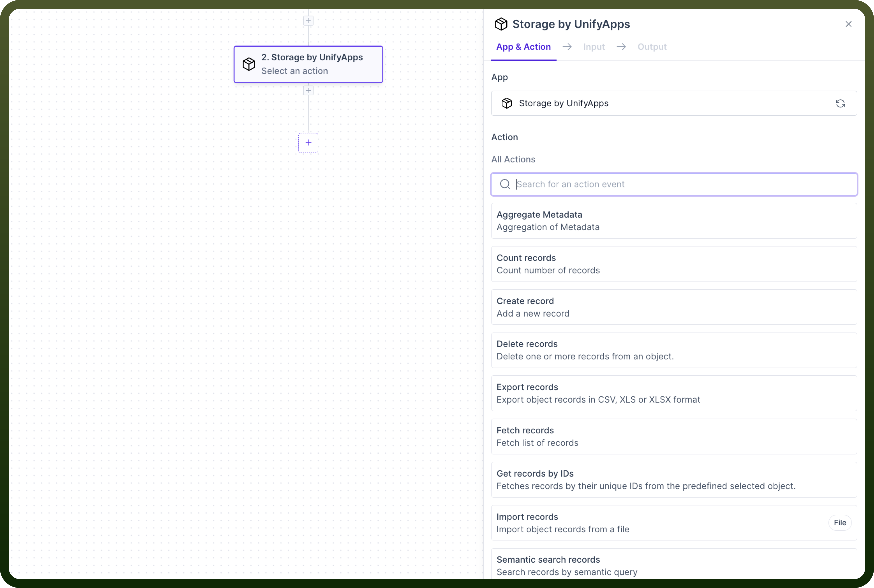Viewport: 874px width, 588px height.
Task: Choose the Aggregate Metadata action
Action: click(674, 221)
